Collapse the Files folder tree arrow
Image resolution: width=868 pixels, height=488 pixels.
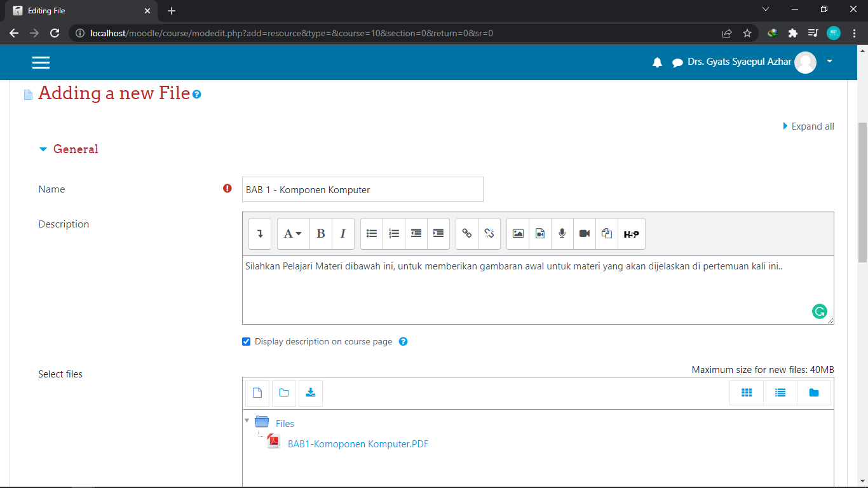[247, 421]
